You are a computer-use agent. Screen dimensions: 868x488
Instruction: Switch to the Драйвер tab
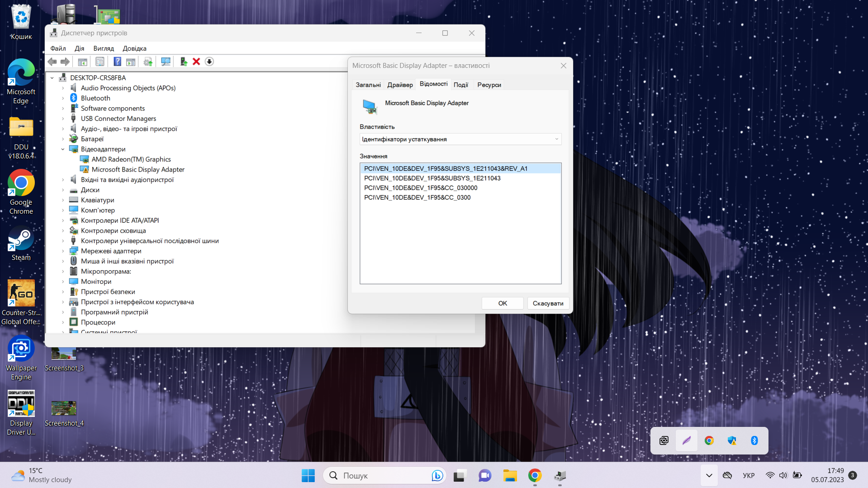pos(400,85)
